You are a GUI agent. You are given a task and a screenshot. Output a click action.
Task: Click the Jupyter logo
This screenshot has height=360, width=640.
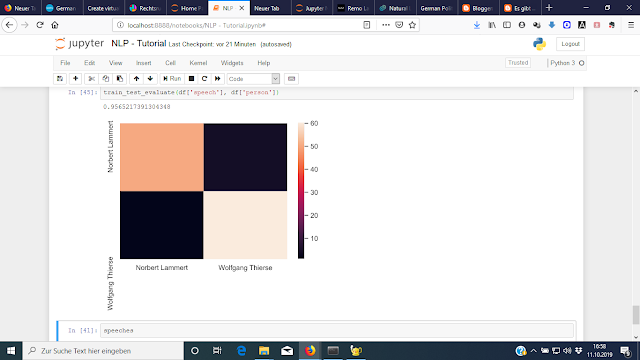pyautogui.click(x=80, y=44)
